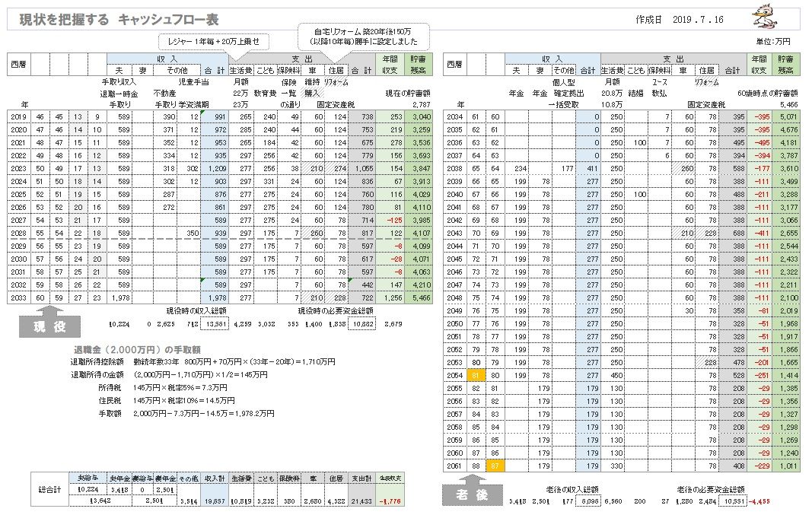Image resolution: width=812 pixels, height=515 pixels.
Task: Click the title 現状を把握する キャッシュフロー表
Action: tap(119, 20)
